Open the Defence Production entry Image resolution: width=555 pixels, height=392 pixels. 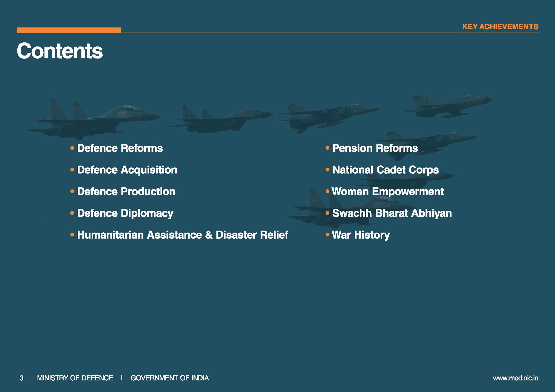coord(126,192)
